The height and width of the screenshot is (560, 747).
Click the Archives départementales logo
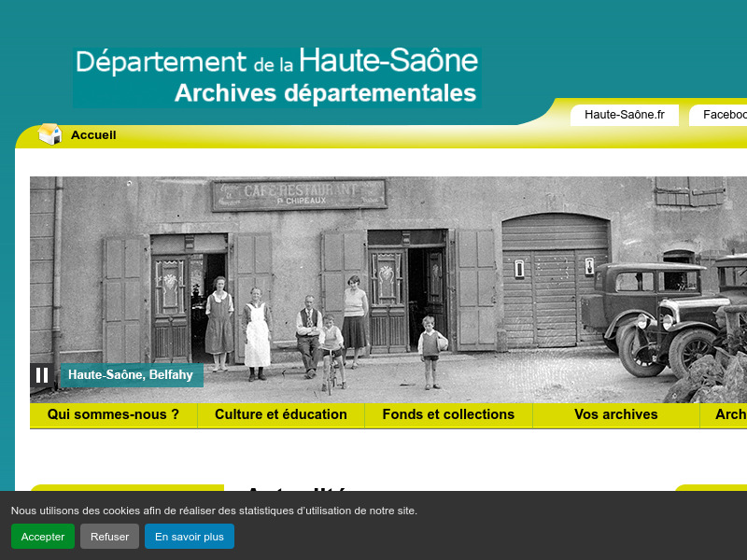click(x=276, y=75)
